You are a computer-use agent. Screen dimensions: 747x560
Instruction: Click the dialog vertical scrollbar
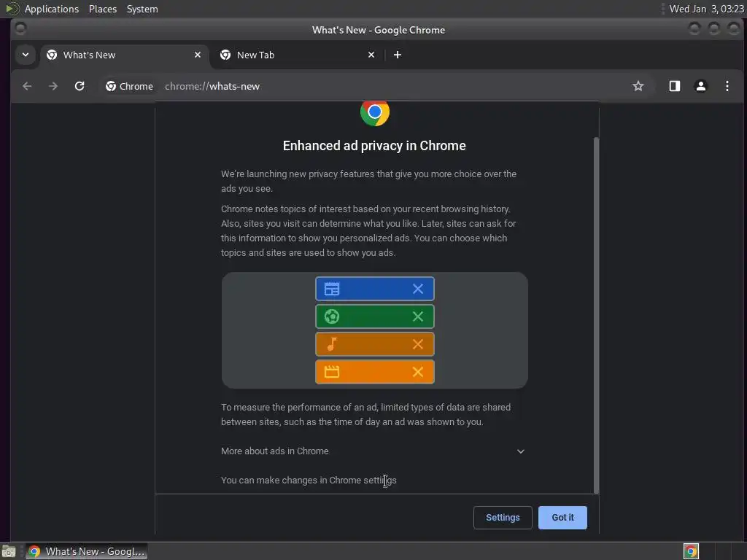point(596,315)
